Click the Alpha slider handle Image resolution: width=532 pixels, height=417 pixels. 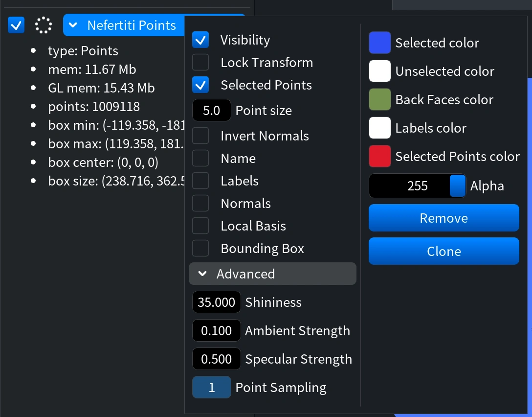point(457,186)
